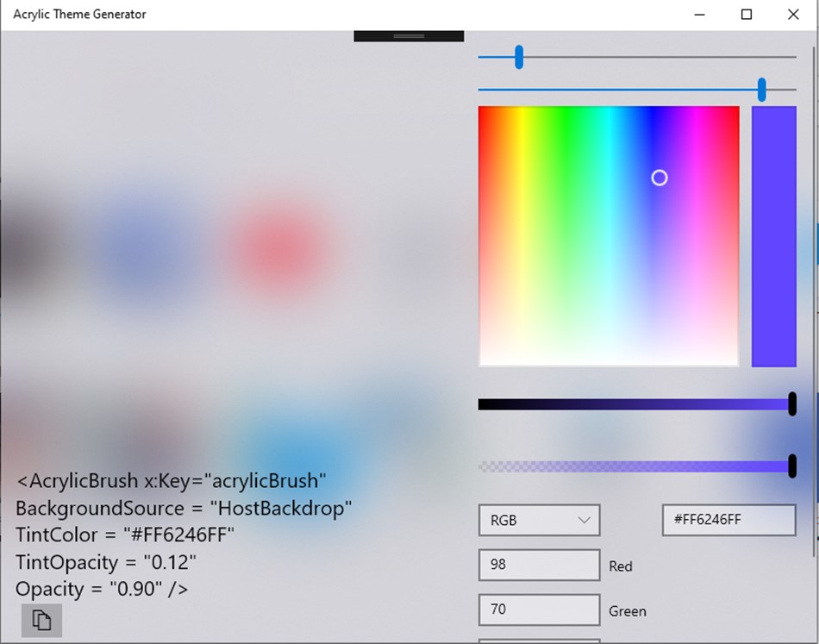Screen dimensions: 819x644
Task: Open the RGB color model dropdown
Action: point(539,520)
